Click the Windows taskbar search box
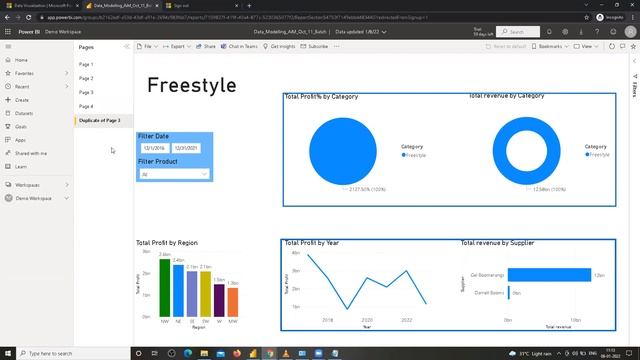This screenshot has width=640, height=360. [x=73, y=353]
